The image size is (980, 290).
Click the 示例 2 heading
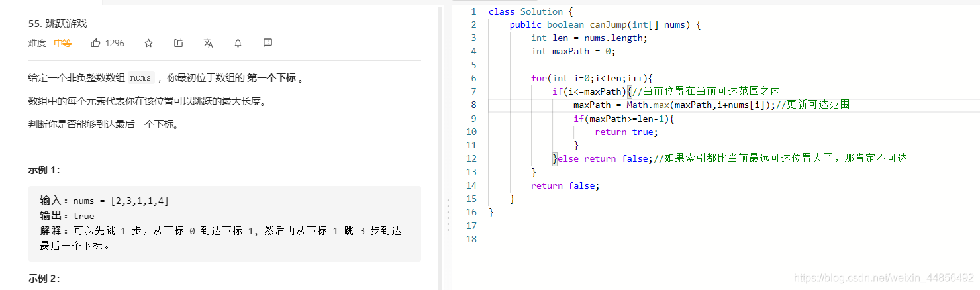tap(44, 279)
